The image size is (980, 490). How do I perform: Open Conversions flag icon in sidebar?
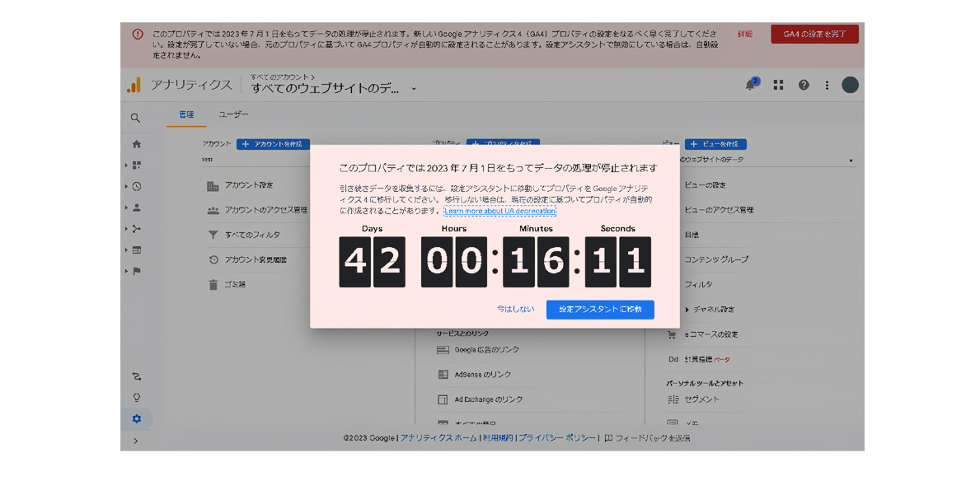[137, 272]
